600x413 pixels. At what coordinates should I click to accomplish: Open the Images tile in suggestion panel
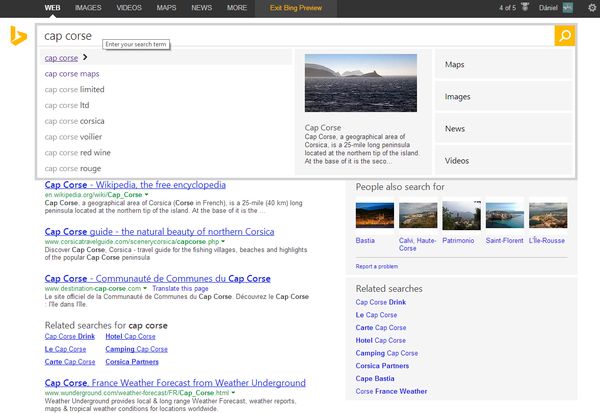tap(504, 96)
